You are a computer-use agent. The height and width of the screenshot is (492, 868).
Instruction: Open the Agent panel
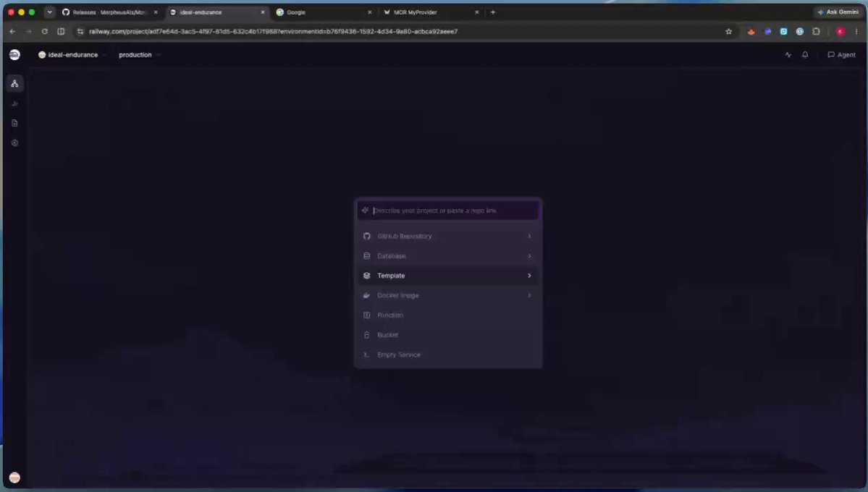(841, 55)
